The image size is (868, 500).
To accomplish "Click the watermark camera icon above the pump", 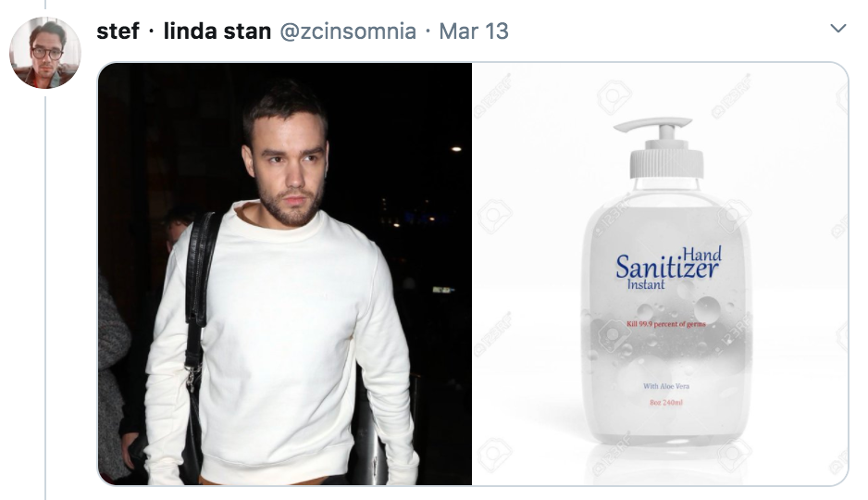I will (x=614, y=97).
